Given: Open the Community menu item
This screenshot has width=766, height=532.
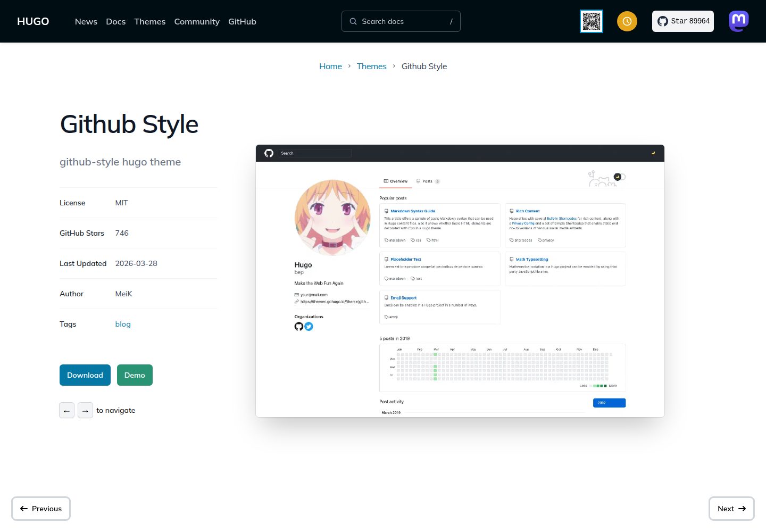Looking at the screenshot, I should point(197,21).
